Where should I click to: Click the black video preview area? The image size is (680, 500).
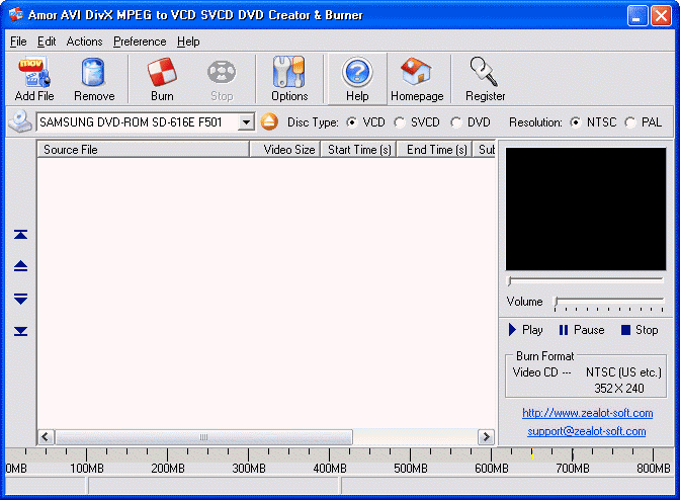585,209
